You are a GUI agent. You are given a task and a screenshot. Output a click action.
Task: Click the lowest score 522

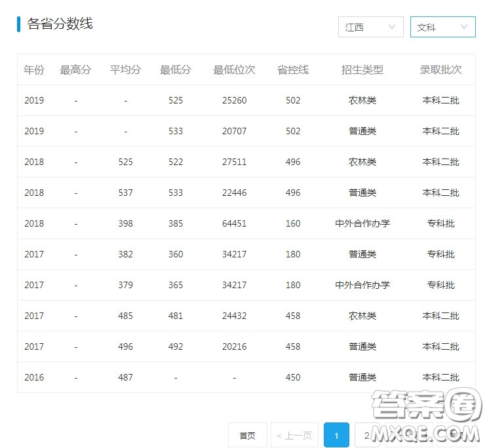(x=176, y=162)
